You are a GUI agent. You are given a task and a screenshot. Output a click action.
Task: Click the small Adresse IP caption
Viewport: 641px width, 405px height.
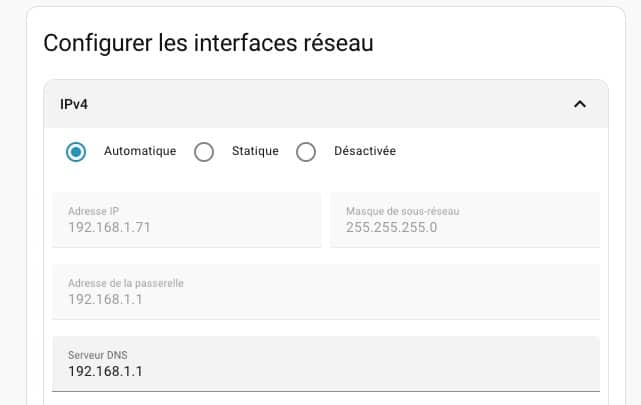pos(93,211)
